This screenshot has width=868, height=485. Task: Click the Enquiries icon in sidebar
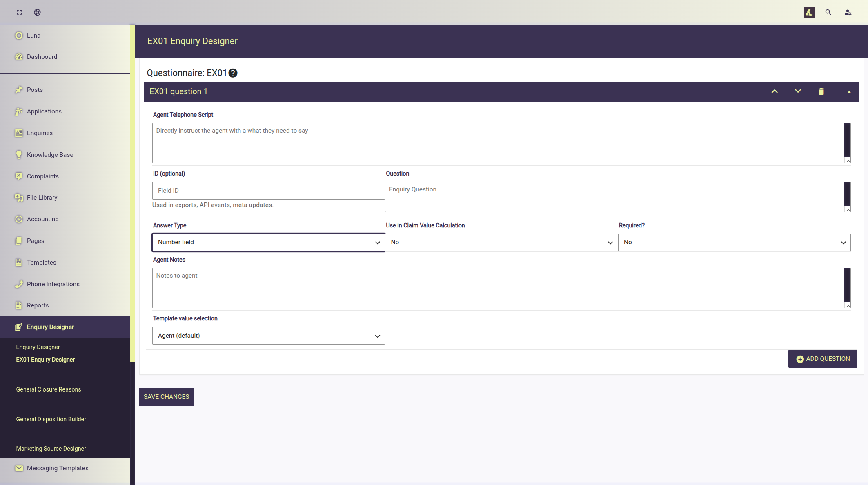pyautogui.click(x=19, y=133)
